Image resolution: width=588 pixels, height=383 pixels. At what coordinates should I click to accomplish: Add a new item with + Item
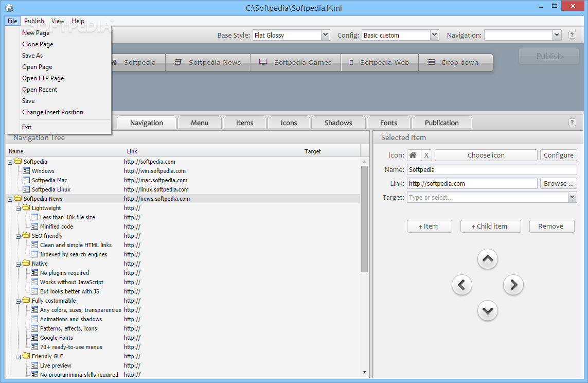(430, 226)
